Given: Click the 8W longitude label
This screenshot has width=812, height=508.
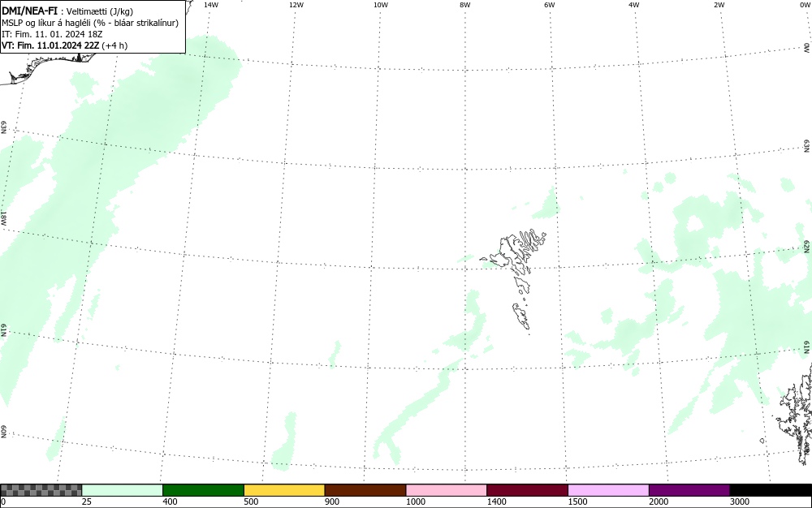Looking at the screenshot, I should pos(465,5).
